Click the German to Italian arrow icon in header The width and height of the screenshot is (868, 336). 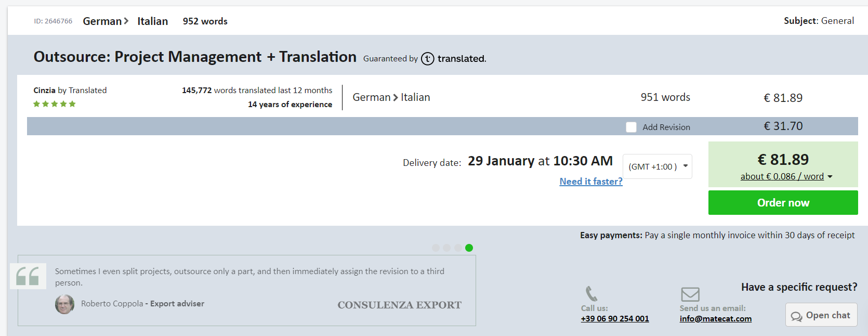[x=126, y=21]
